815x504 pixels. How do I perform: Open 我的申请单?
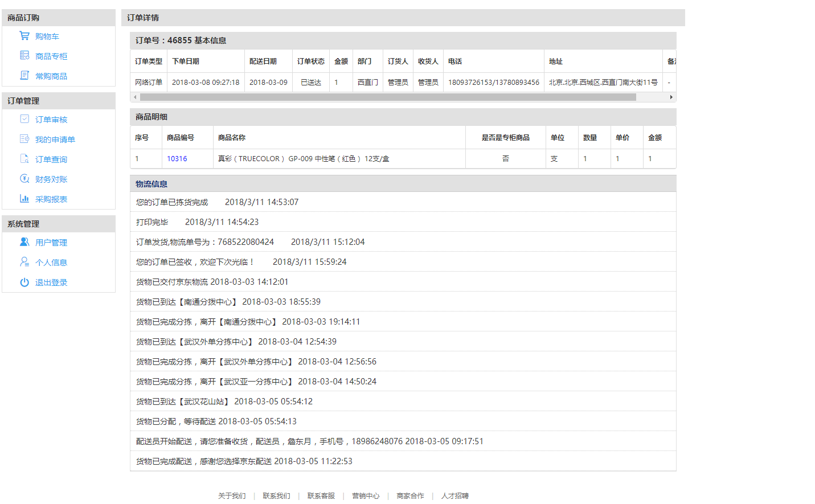pos(55,140)
